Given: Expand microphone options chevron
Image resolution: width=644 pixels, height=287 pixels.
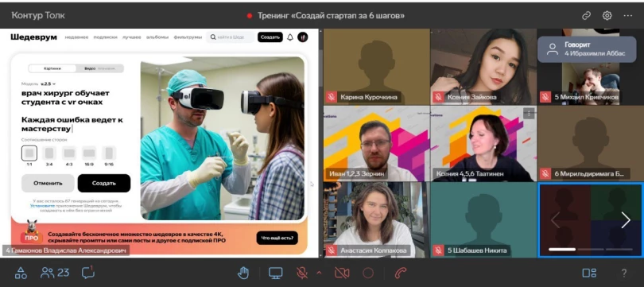Looking at the screenshot, I should [319, 273].
